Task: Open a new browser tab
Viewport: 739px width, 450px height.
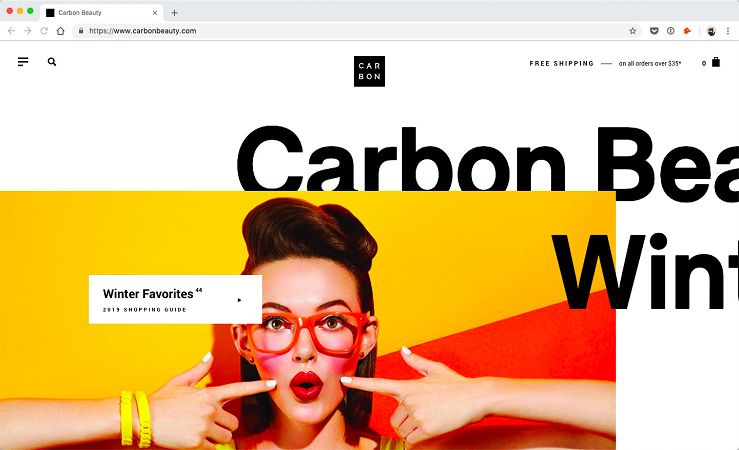Action: point(174,13)
